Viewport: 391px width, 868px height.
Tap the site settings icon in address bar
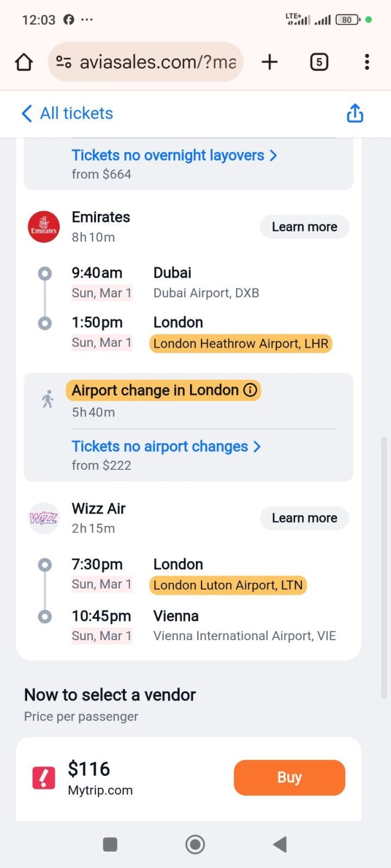[x=64, y=62]
